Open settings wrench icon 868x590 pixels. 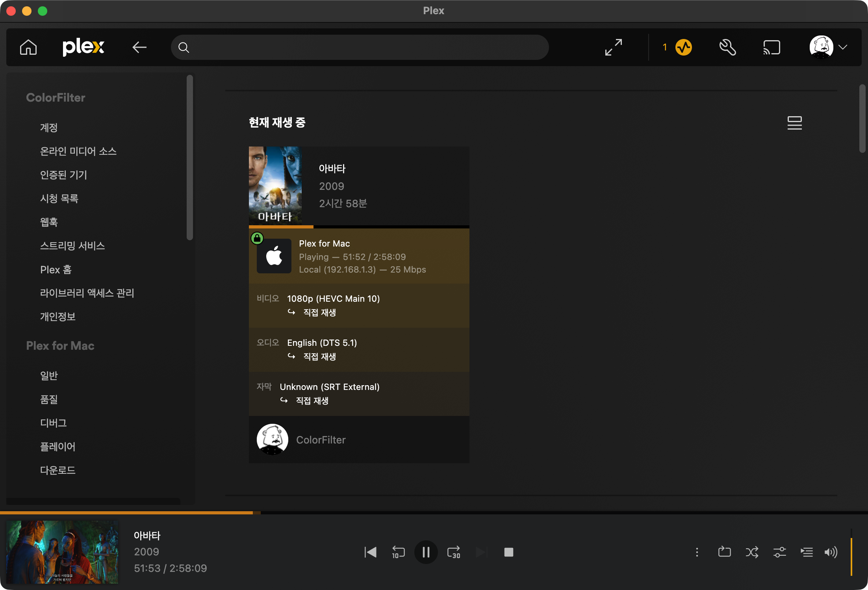click(727, 47)
